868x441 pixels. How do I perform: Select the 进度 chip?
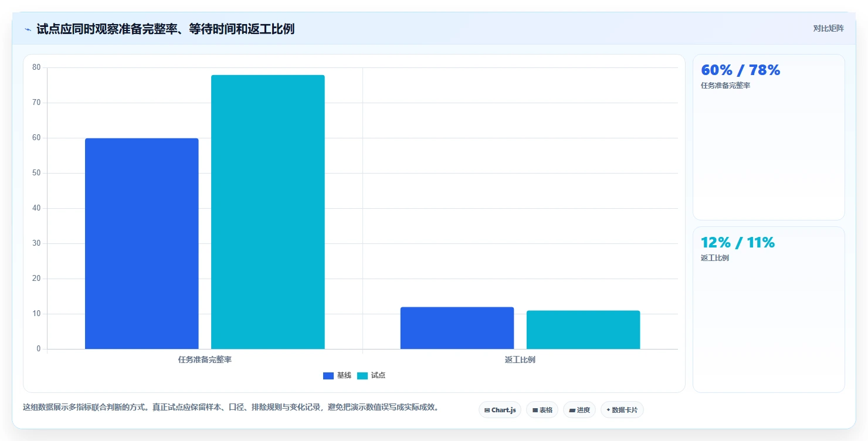[x=579, y=410]
